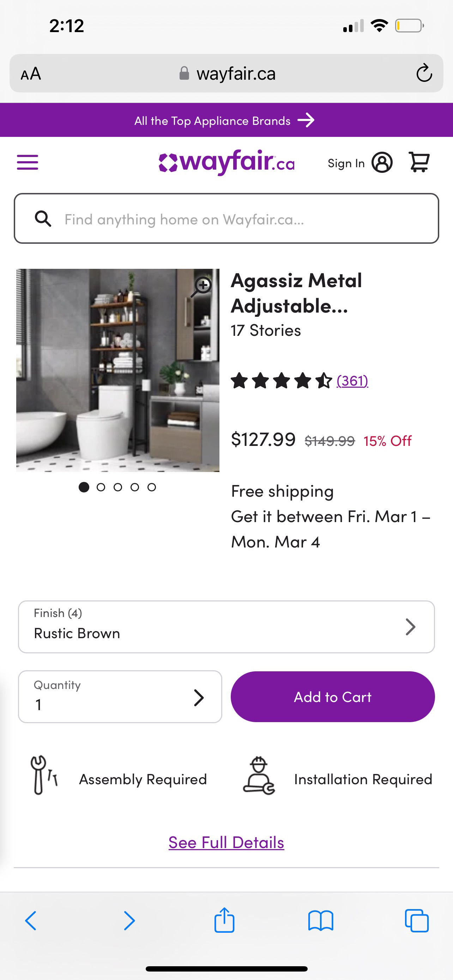Open the hamburger navigation menu
This screenshot has height=980, width=453.
click(x=28, y=162)
